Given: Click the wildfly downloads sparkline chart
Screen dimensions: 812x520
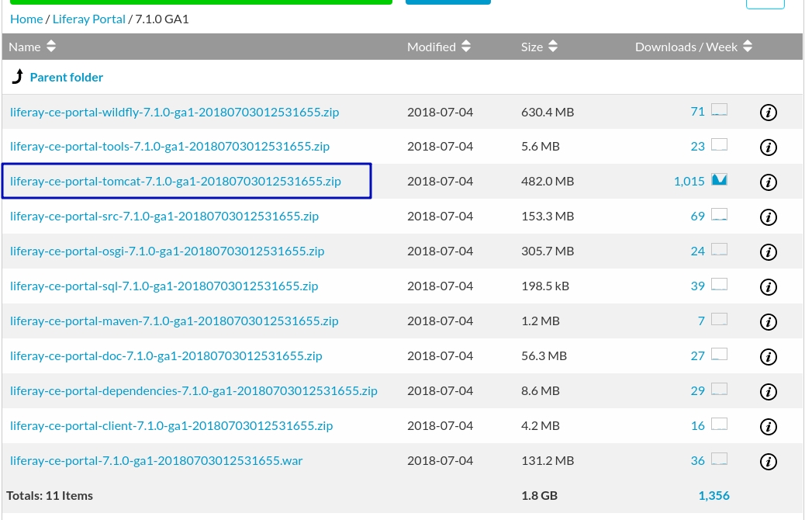Looking at the screenshot, I should [719, 110].
